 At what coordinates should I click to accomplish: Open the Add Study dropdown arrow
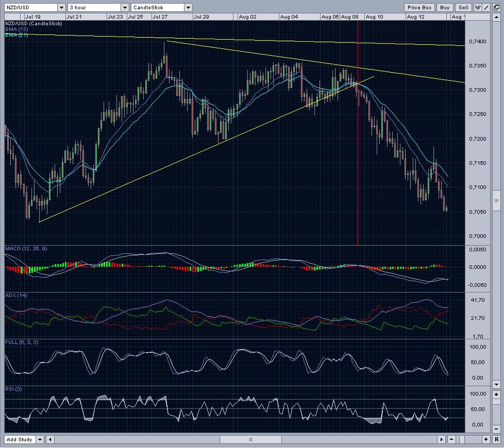[x=39, y=439]
